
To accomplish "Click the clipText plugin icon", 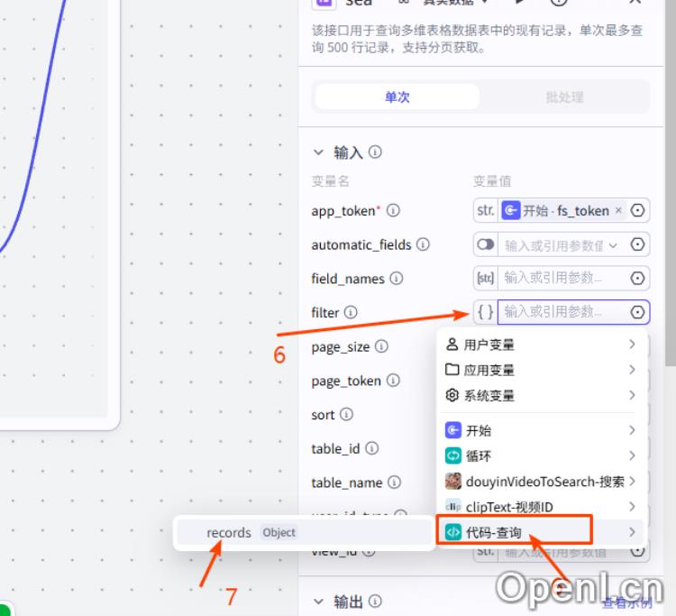I will [453, 507].
